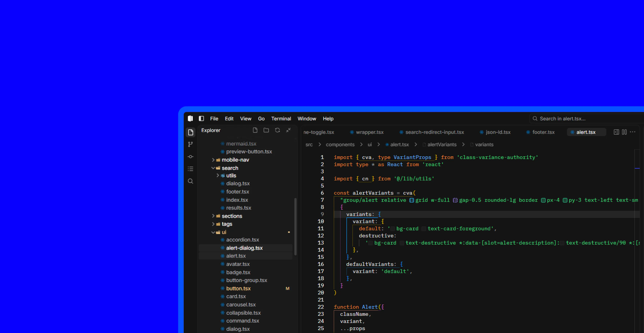
Task: Click the components breadcrumb
Action: tap(340, 145)
